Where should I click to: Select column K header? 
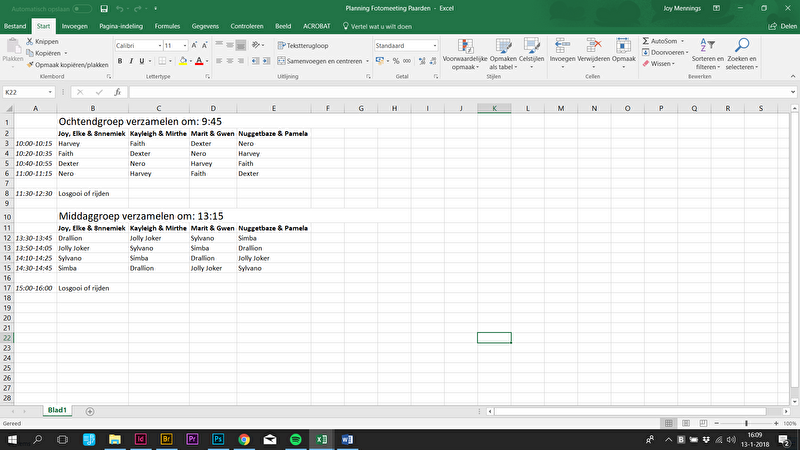pyautogui.click(x=494, y=108)
